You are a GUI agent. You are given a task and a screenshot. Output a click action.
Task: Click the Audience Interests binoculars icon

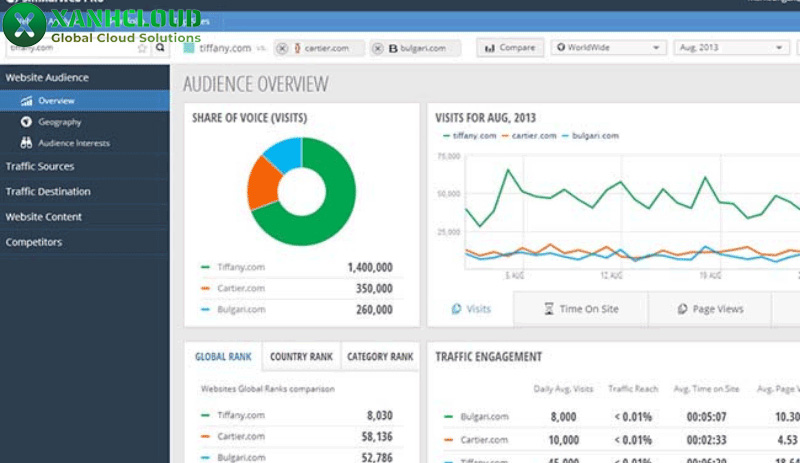27,143
